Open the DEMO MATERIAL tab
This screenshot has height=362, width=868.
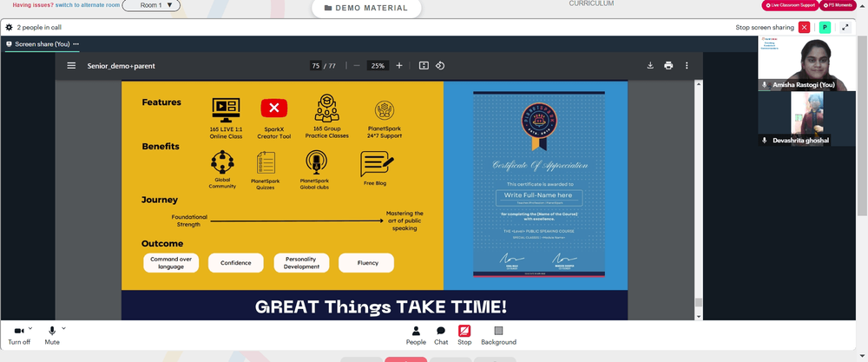366,9
